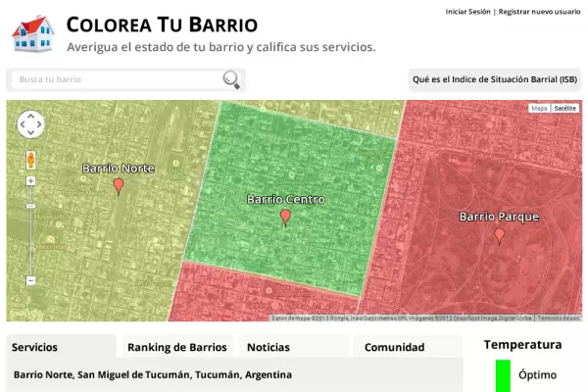Switch map view to Mapa
The image size is (588, 392).
click(x=539, y=108)
